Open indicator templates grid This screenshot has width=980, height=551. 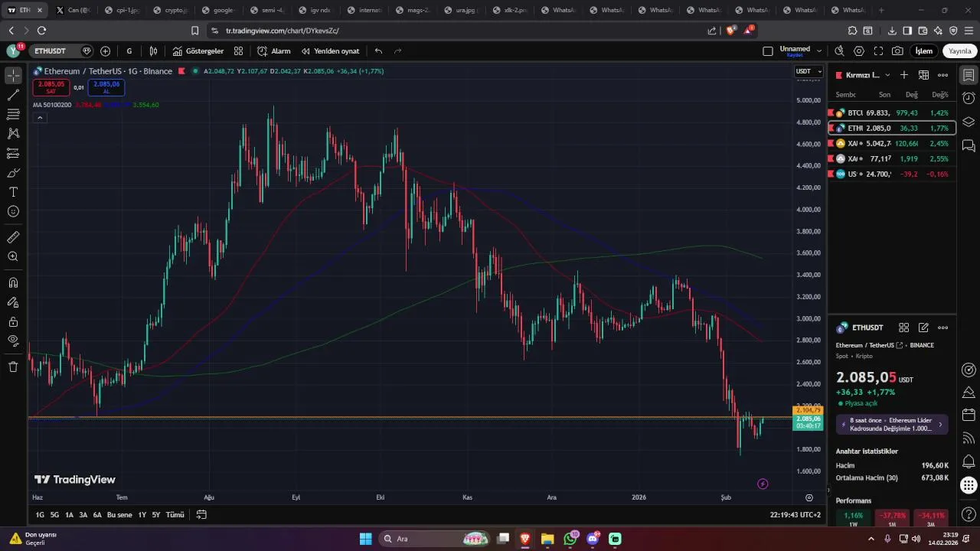click(239, 51)
